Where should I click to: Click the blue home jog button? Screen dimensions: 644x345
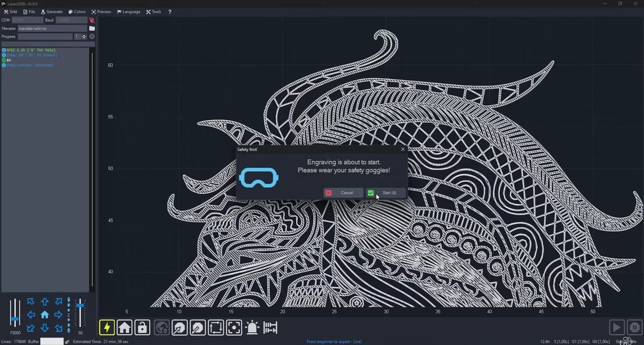[45, 315]
